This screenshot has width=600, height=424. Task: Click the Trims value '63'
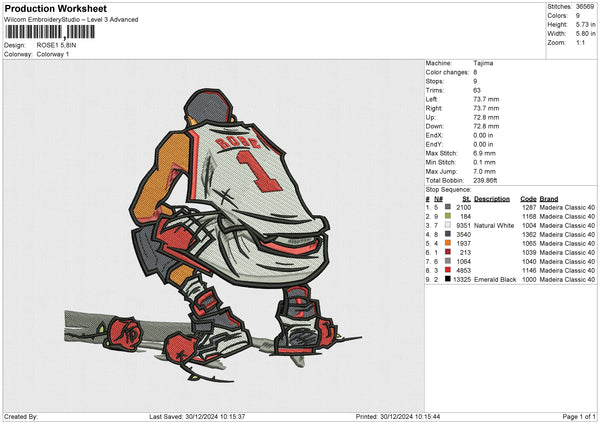pyautogui.click(x=477, y=90)
